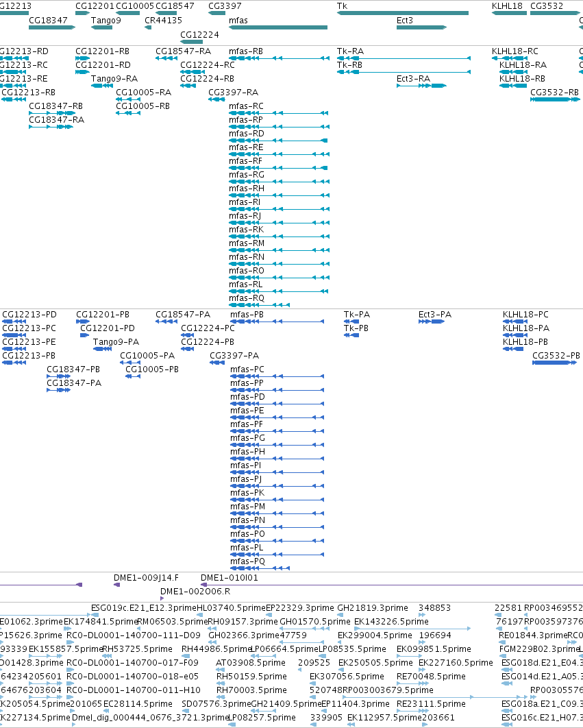583x728 pixels.
Task: Select the CG3397-RA transcript label
Action: click(x=234, y=93)
